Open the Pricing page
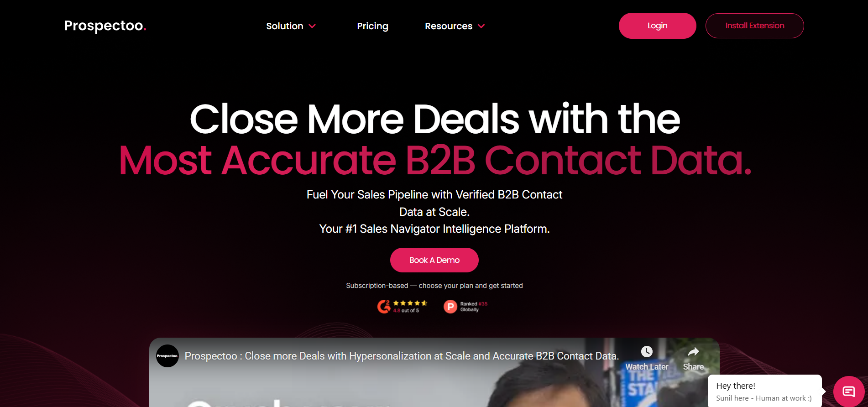 (372, 26)
